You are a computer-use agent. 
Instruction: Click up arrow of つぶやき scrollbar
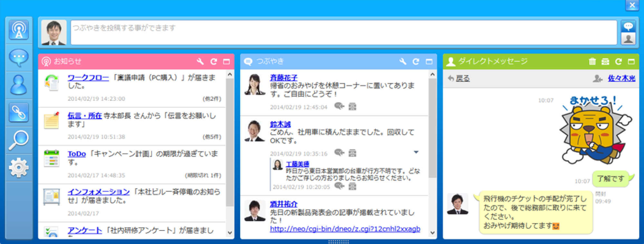point(432,75)
